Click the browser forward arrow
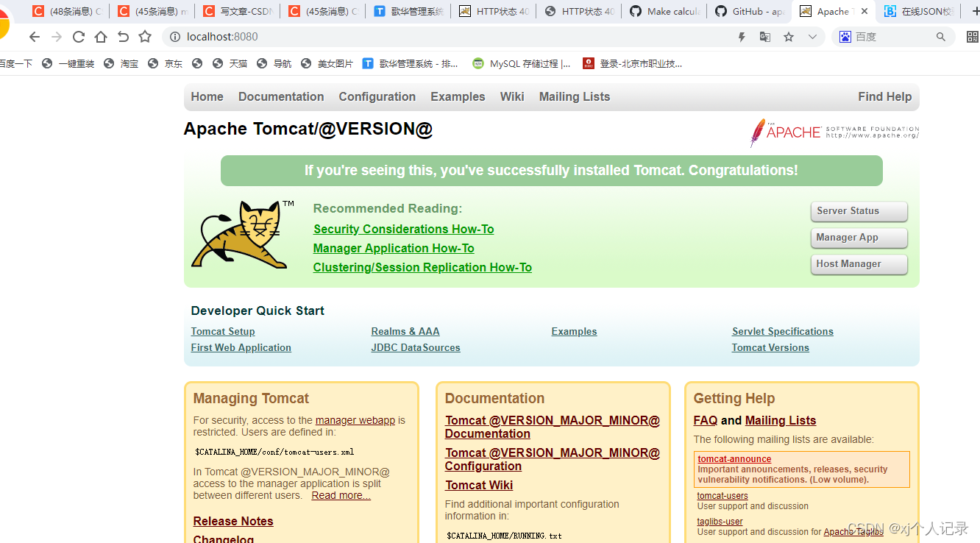The height and width of the screenshot is (543, 980). pyautogui.click(x=57, y=37)
